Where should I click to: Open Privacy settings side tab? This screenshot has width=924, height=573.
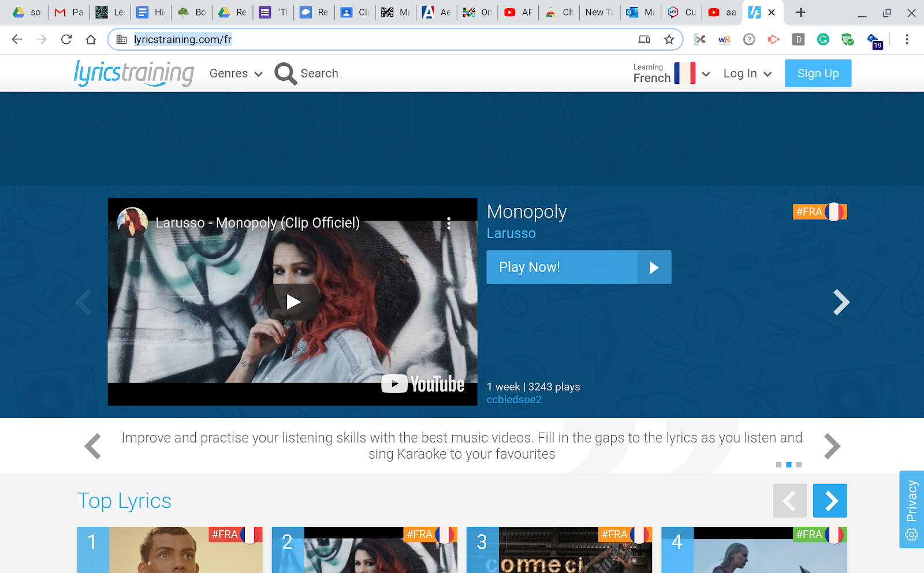tap(911, 509)
